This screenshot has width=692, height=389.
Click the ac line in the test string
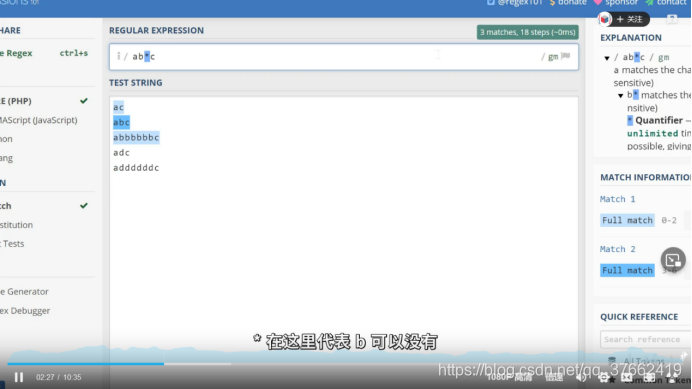[118, 107]
